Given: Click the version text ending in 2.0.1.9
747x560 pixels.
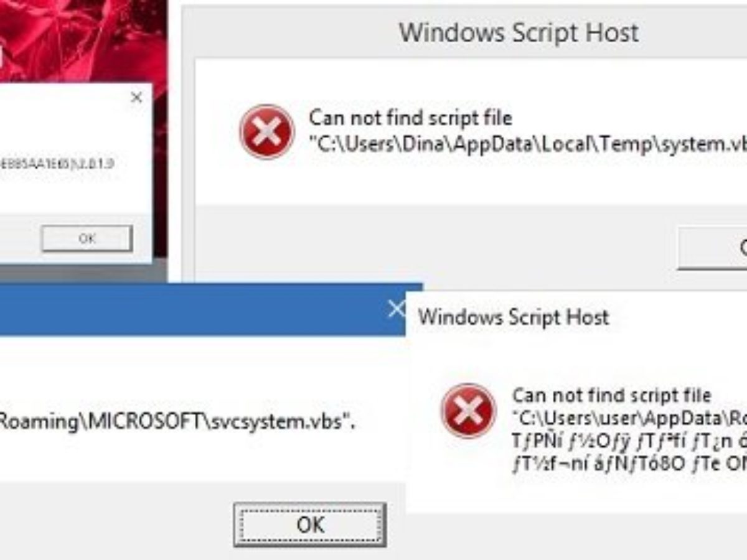Looking at the screenshot, I should click(x=56, y=165).
